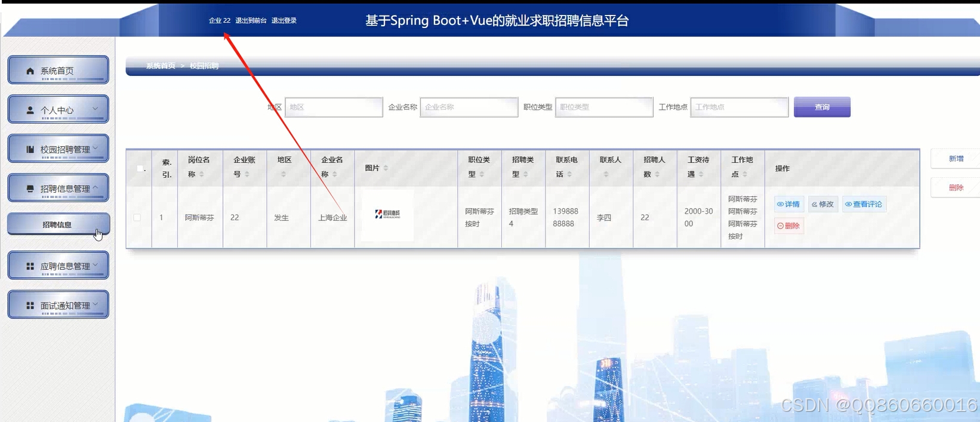Click the grid icon beside 面试通知管理
Screen dimensions: 980x422
pos(30,306)
